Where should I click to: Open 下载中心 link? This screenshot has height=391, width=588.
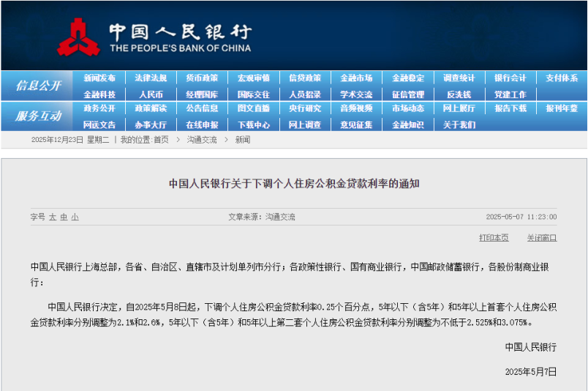[x=253, y=124]
